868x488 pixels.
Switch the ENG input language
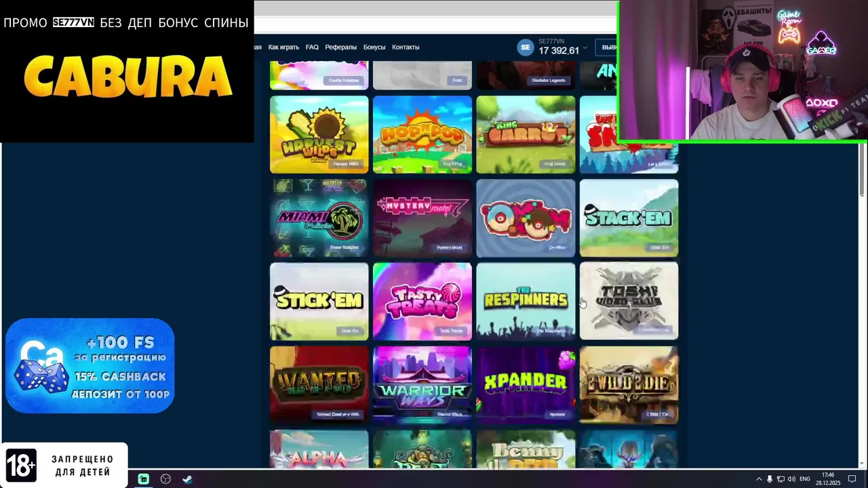coord(805,479)
